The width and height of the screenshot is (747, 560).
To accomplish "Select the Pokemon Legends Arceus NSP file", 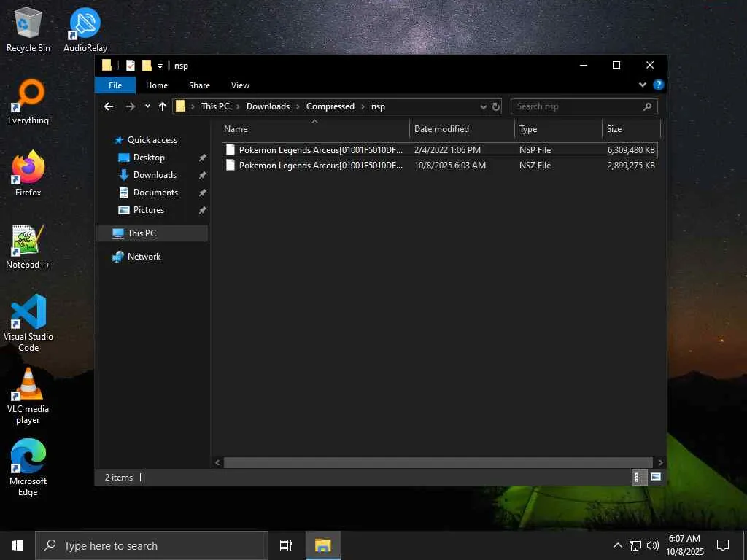I will point(440,150).
